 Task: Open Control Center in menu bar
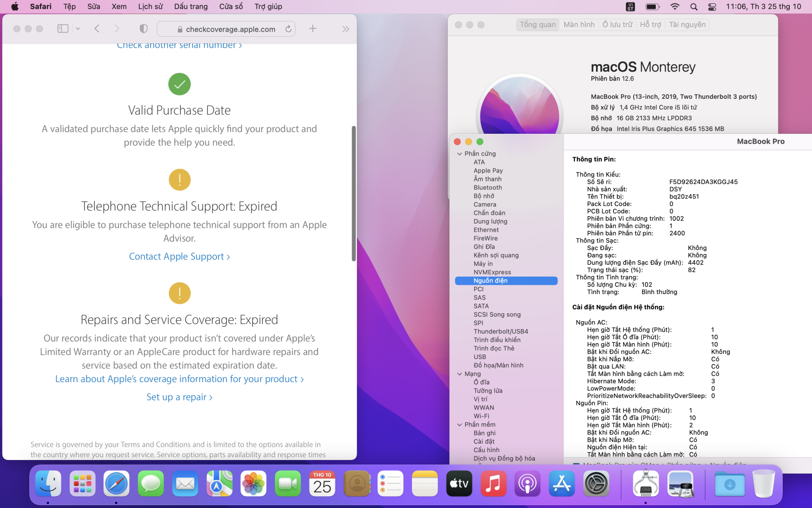712,7
